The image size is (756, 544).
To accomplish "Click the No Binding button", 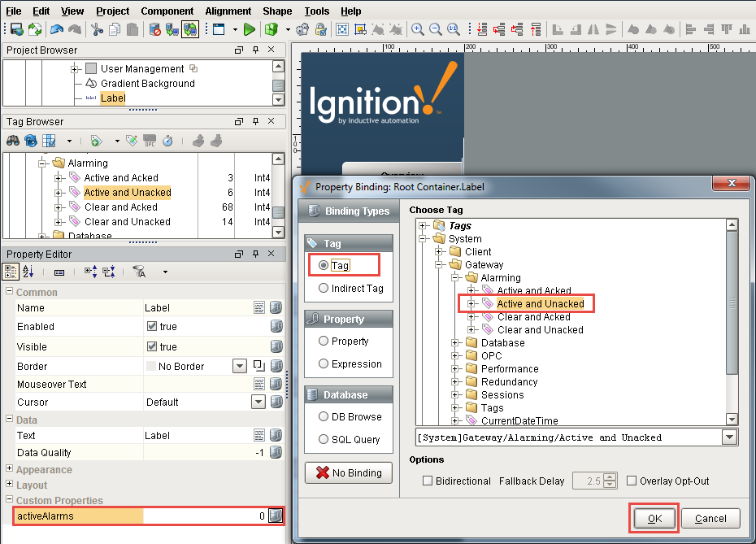I will coord(348,472).
